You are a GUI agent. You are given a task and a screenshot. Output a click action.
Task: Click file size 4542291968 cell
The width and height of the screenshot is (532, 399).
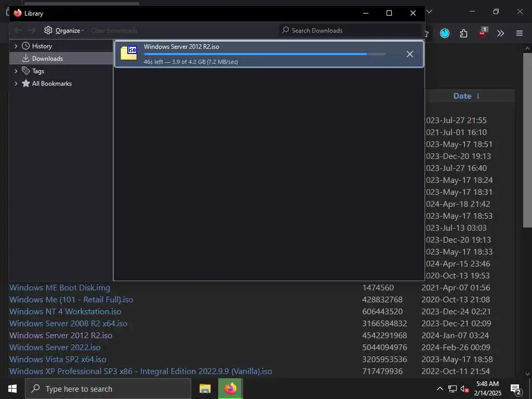(x=384, y=335)
